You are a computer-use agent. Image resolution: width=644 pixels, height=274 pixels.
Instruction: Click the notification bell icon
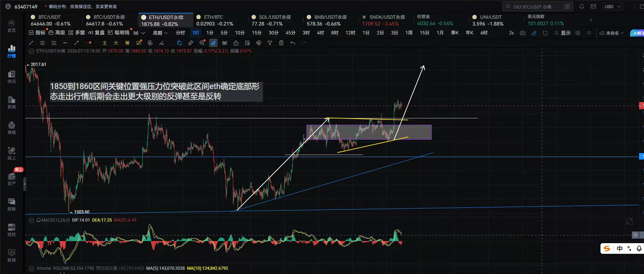582,6
